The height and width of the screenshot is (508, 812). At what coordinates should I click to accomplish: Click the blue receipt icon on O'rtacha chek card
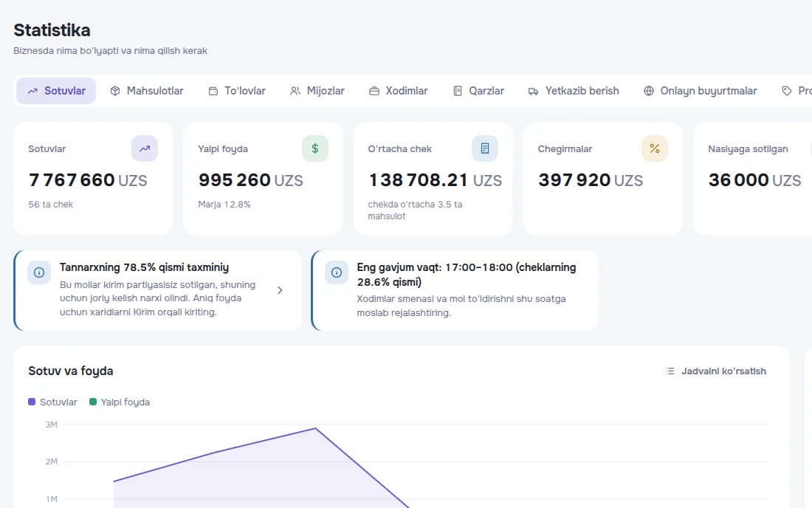pyautogui.click(x=485, y=148)
